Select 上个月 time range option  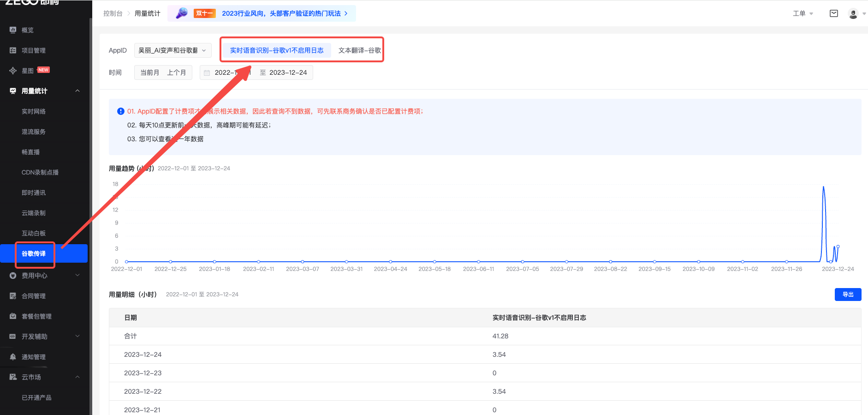click(x=176, y=72)
